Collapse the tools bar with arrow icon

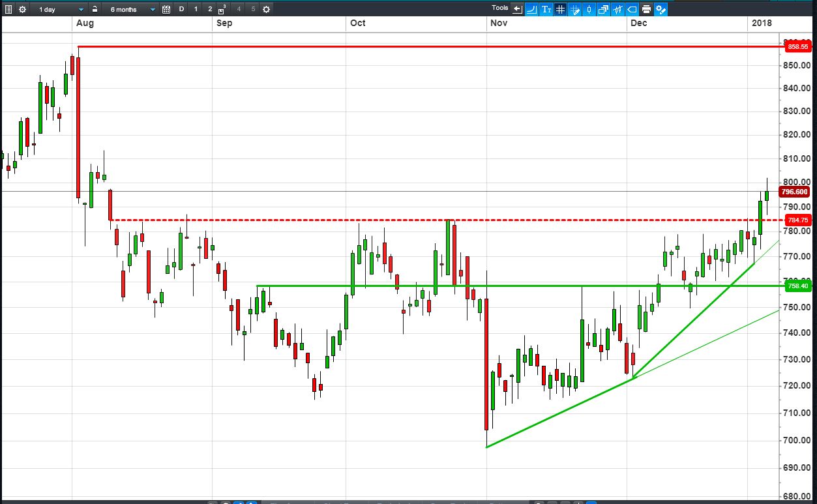(x=518, y=9)
